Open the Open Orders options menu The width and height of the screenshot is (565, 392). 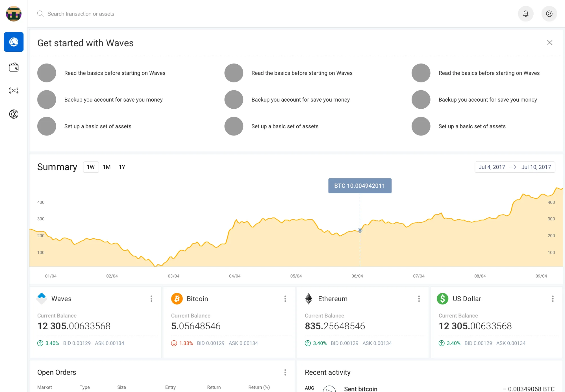[x=285, y=373]
